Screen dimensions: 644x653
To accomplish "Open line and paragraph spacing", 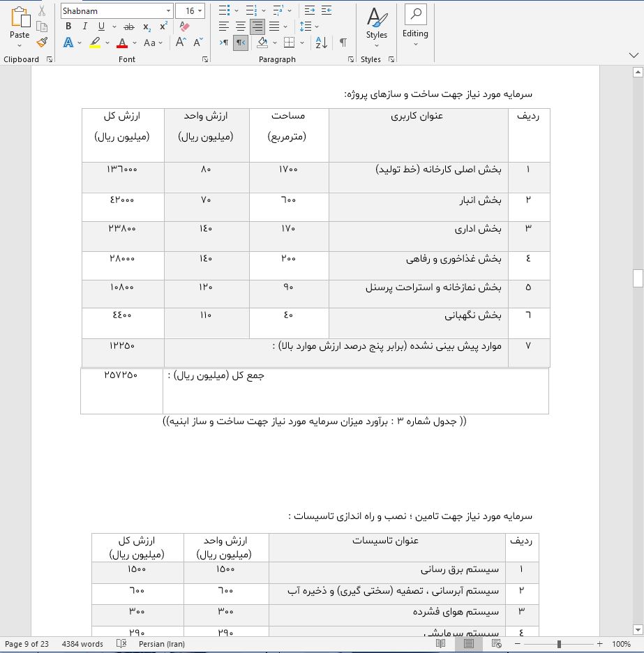I will click(x=306, y=27).
